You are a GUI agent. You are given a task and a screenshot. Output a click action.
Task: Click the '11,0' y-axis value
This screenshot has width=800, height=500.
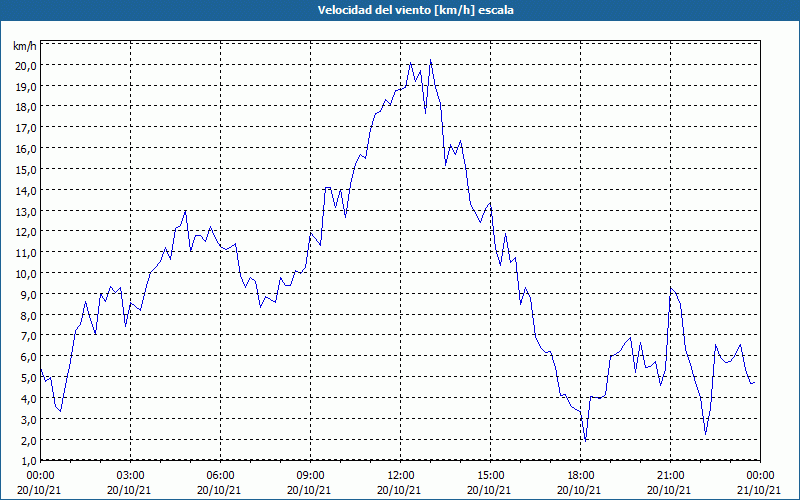coord(26,253)
